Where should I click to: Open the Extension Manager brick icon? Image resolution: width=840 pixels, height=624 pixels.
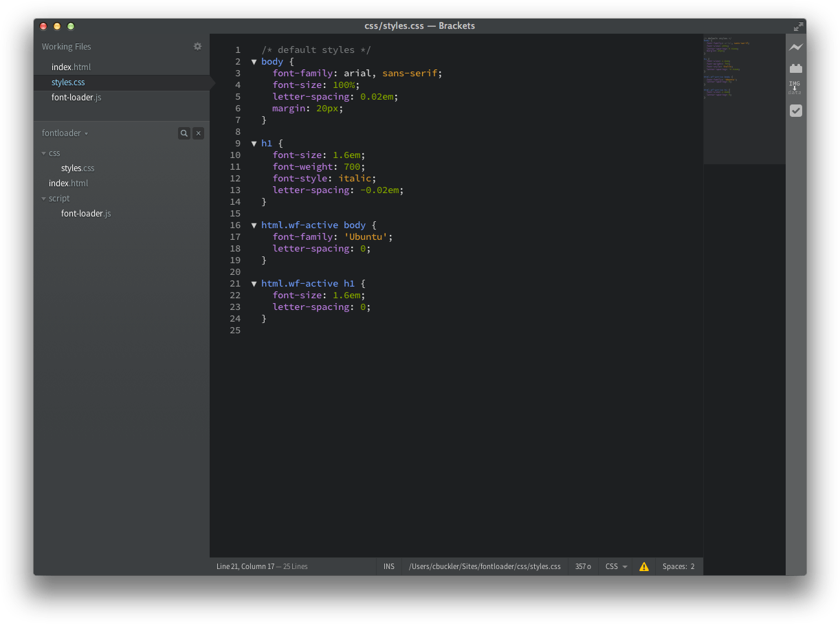pyautogui.click(x=795, y=68)
